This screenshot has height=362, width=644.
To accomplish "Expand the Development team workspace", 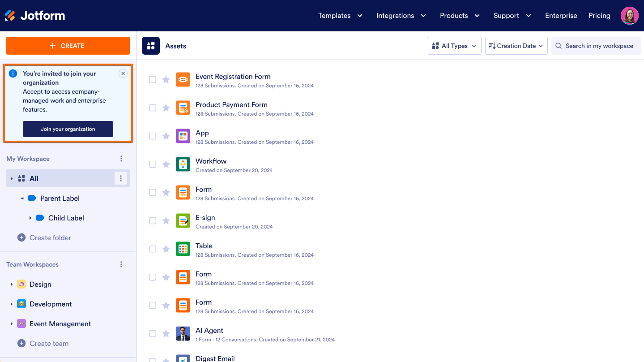I will coord(12,304).
